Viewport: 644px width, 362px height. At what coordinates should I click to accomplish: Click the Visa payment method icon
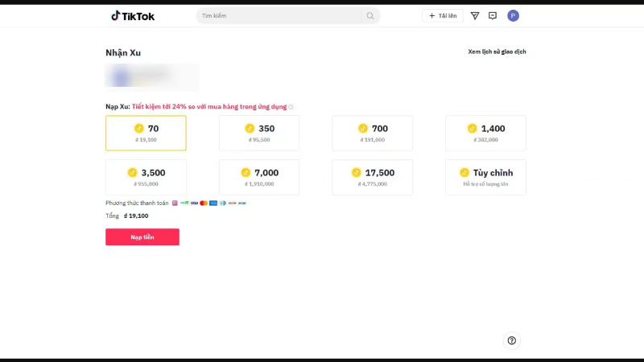(x=194, y=203)
